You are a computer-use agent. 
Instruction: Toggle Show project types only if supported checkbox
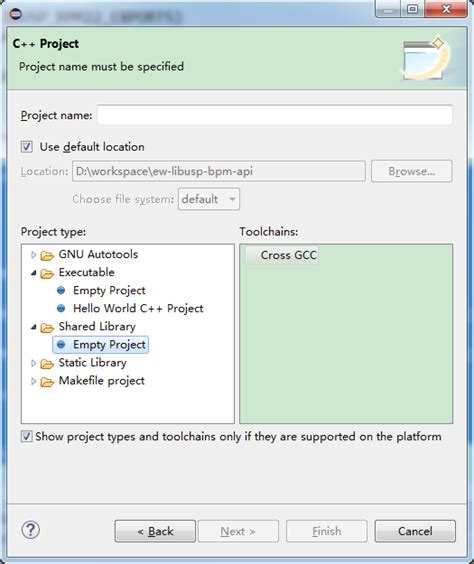(27, 436)
